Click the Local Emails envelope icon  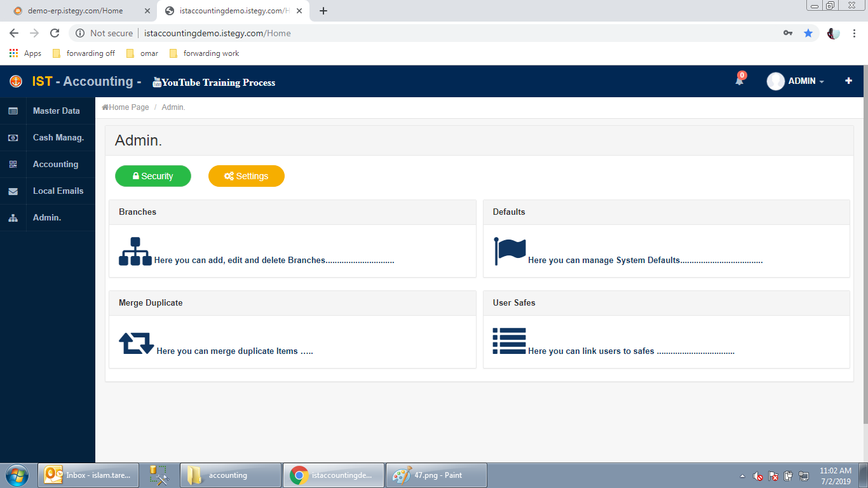(x=13, y=191)
